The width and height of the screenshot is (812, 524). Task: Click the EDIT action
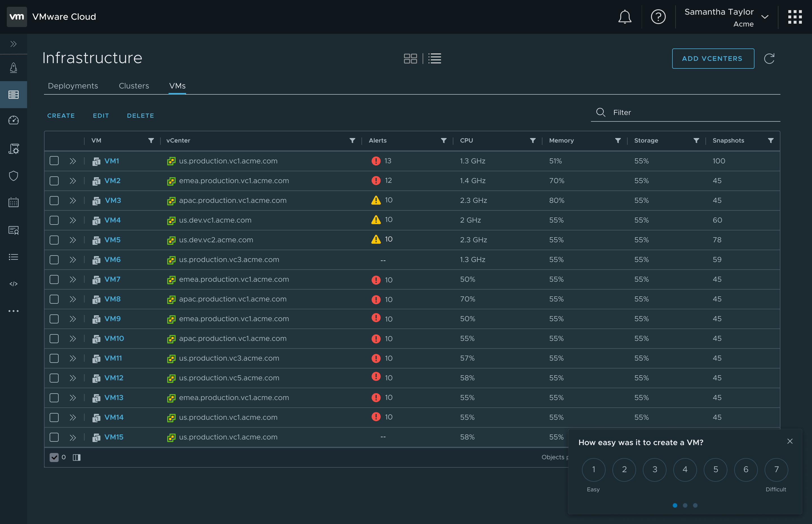pos(101,116)
